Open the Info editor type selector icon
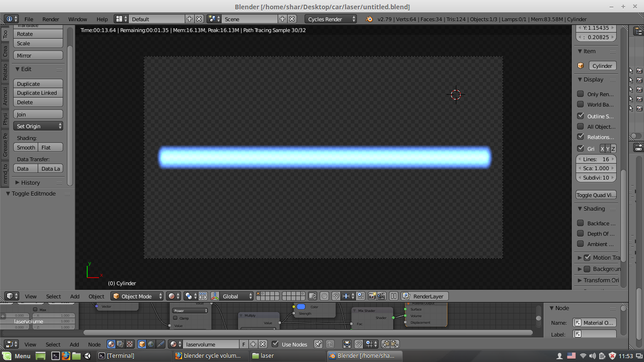Viewport: 644px width, 362px height. click(11, 19)
